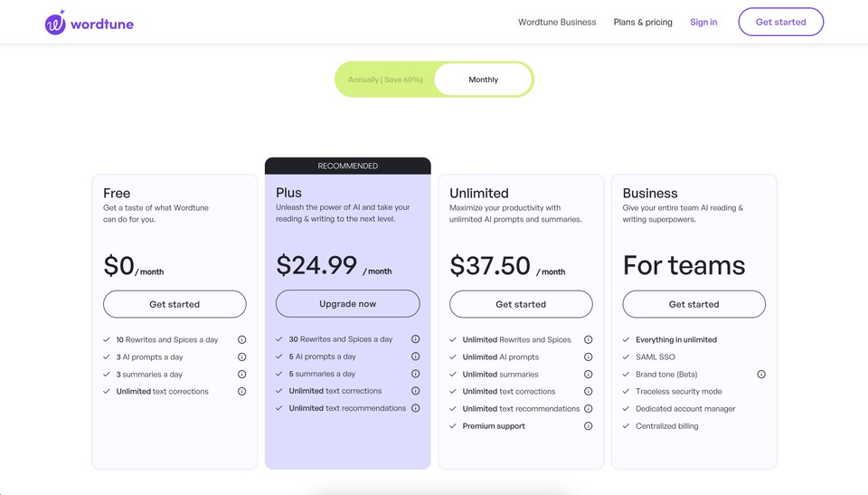Image resolution: width=868 pixels, height=495 pixels.
Task: Show info for Plus 5 summaries a day
Action: pos(415,374)
